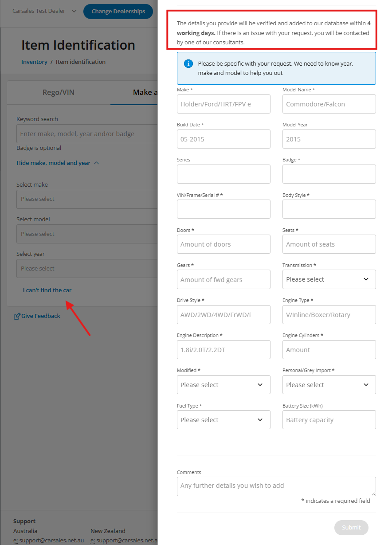
Task: Focus the Model Name text field
Action: point(329,104)
